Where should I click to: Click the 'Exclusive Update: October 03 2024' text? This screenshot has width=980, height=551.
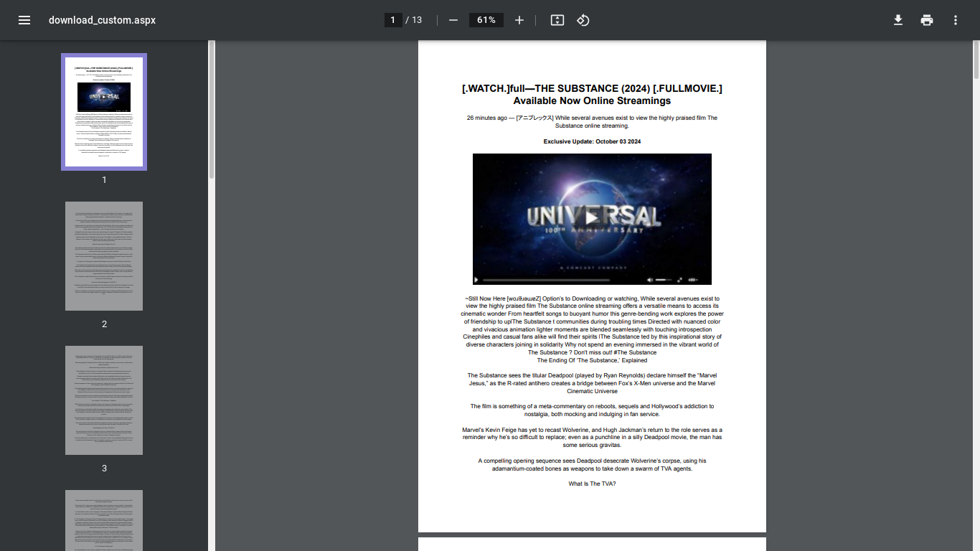pyautogui.click(x=592, y=142)
